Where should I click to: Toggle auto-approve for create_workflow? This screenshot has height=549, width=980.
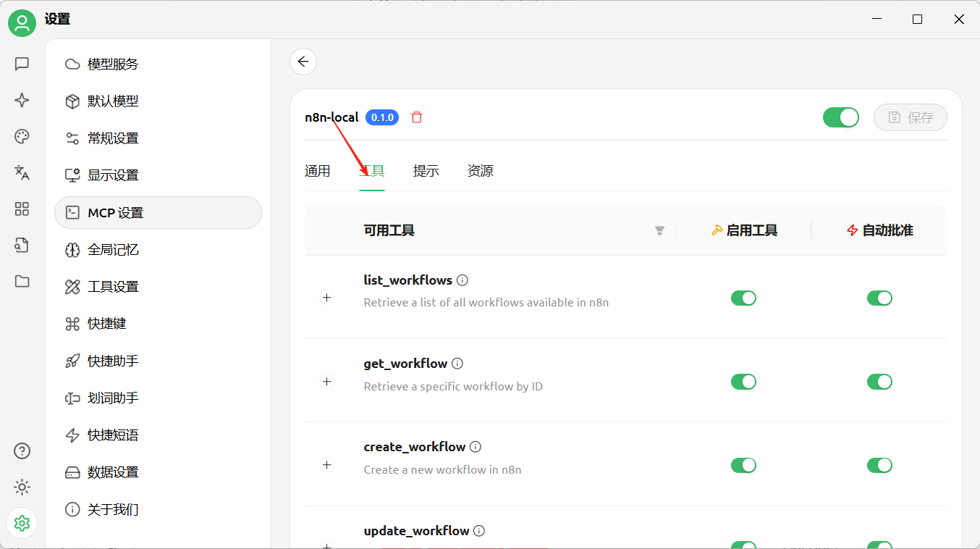tap(879, 465)
